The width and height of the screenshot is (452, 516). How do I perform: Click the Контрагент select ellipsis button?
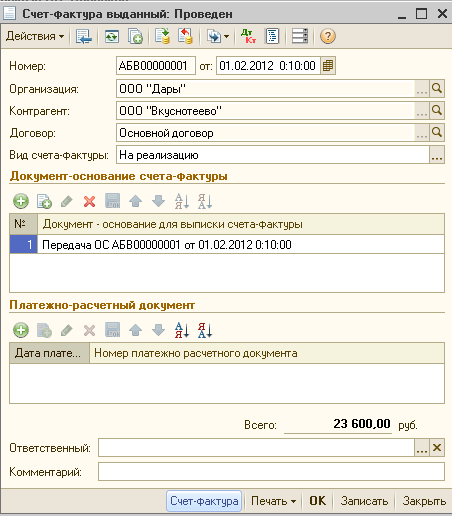click(x=422, y=111)
